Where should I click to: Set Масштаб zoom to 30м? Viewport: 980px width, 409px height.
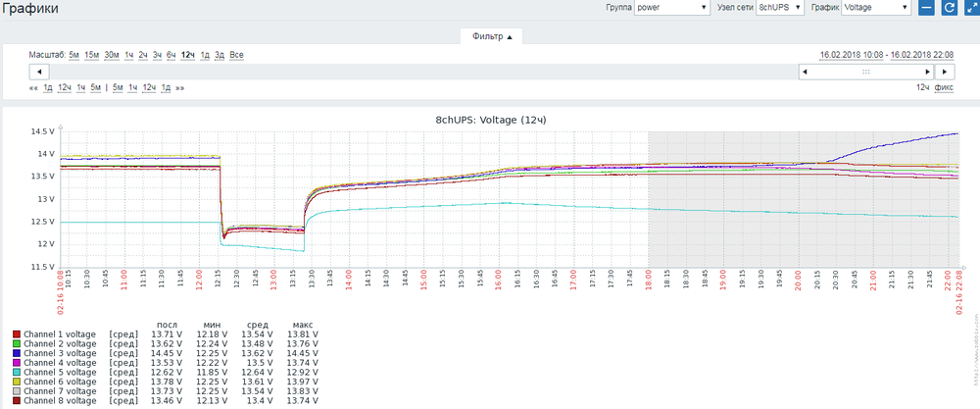112,55
